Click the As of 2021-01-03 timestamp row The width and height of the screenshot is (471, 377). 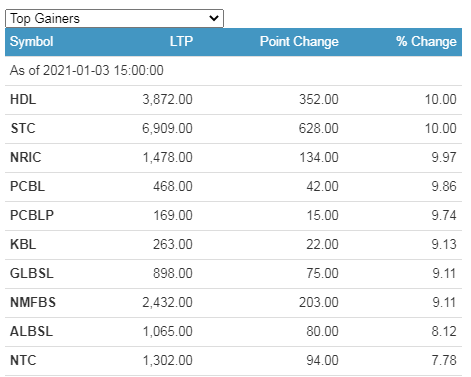pos(233,71)
